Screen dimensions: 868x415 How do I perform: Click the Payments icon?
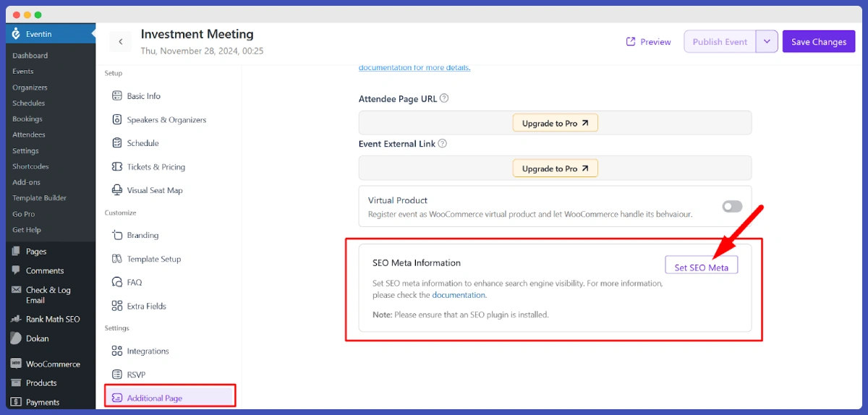tap(16, 402)
